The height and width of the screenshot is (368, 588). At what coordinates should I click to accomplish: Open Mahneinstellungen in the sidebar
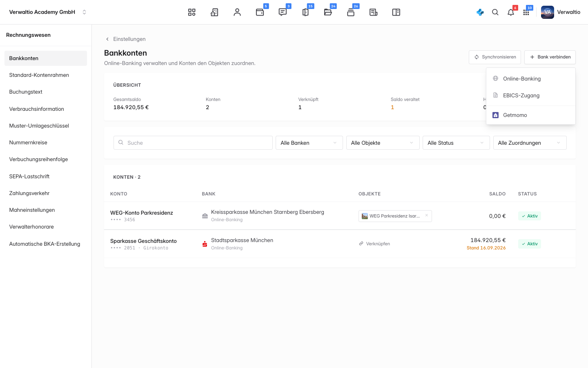point(46,210)
